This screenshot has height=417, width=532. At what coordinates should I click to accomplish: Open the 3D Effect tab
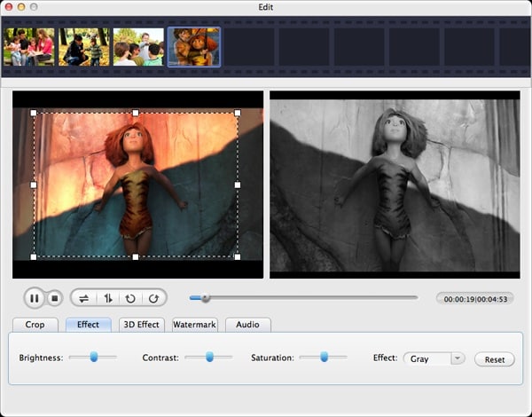pos(142,325)
